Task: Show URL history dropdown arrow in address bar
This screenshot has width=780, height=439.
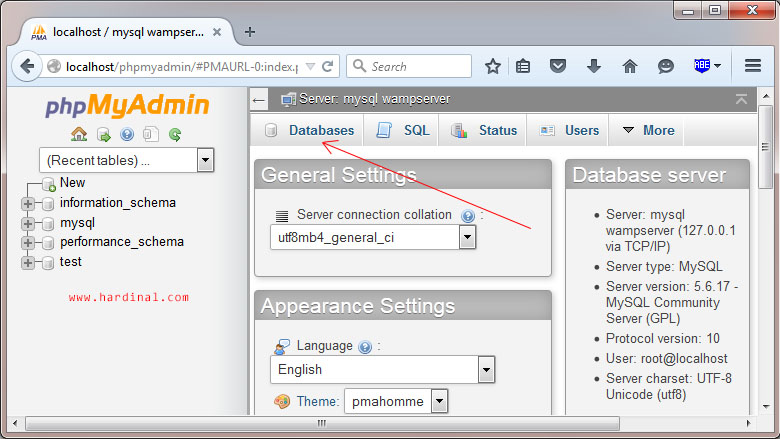Action: click(x=310, y=67)
